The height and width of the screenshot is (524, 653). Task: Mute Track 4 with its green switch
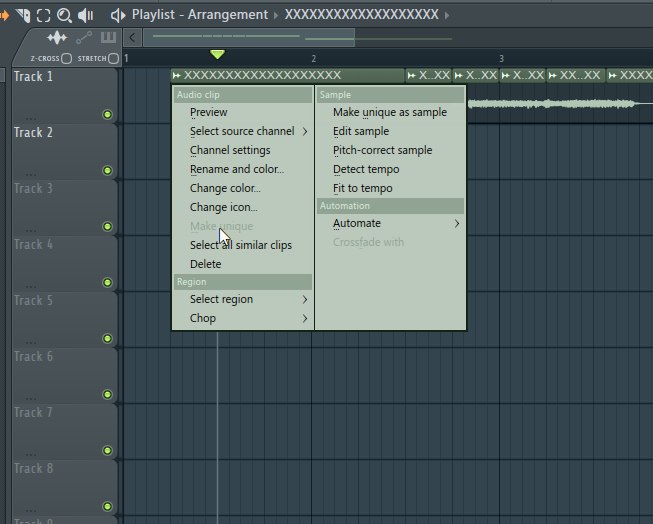coord(107,282)
